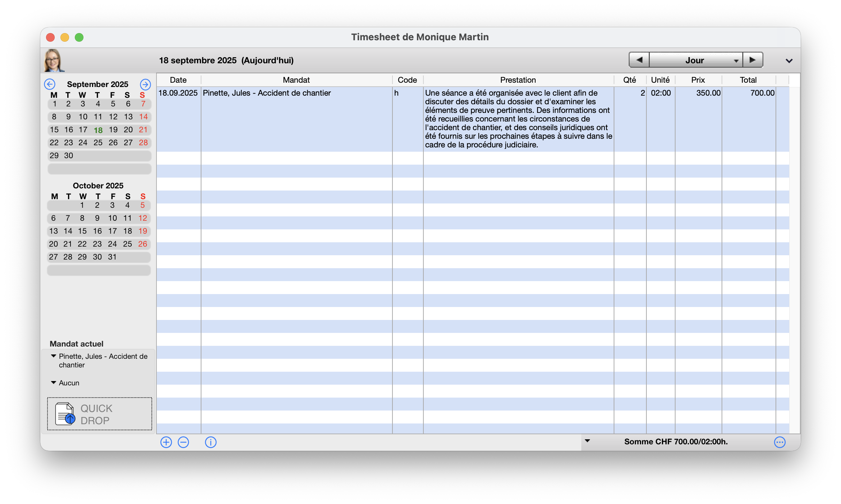Viewport: 841px width, 504px height.
Task: Open the info icon for the entry
Action: (x=211, y=442)
